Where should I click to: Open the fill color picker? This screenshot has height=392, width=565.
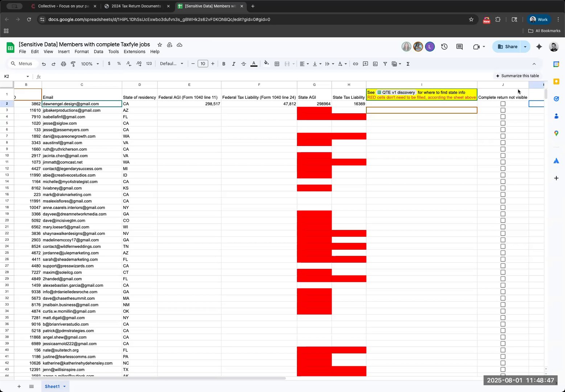point(266,64)
